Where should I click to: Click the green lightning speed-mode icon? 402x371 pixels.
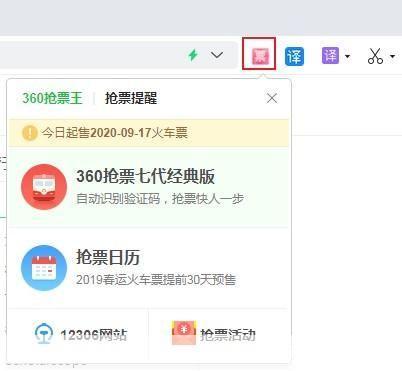(193, 55)
